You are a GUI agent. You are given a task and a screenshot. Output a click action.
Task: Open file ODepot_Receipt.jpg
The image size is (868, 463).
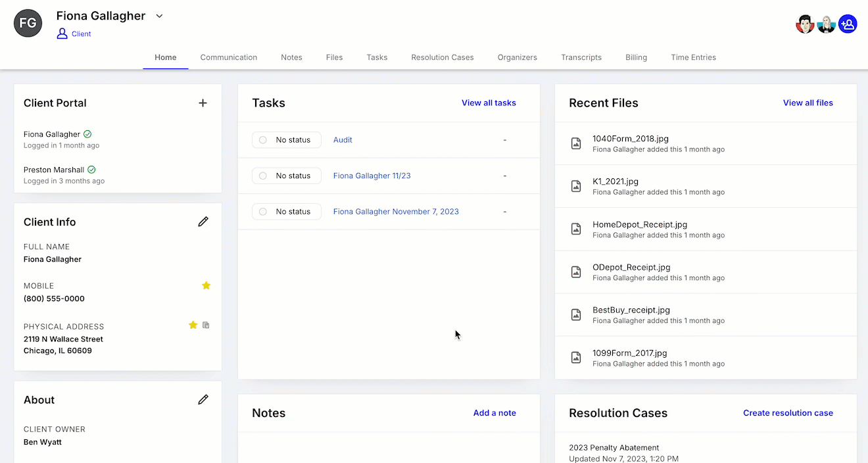tap(631, 267)
